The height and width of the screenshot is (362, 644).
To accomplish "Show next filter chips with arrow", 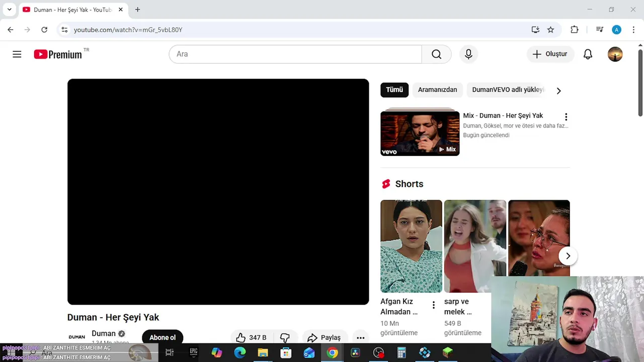I will (x=558, y=90).
